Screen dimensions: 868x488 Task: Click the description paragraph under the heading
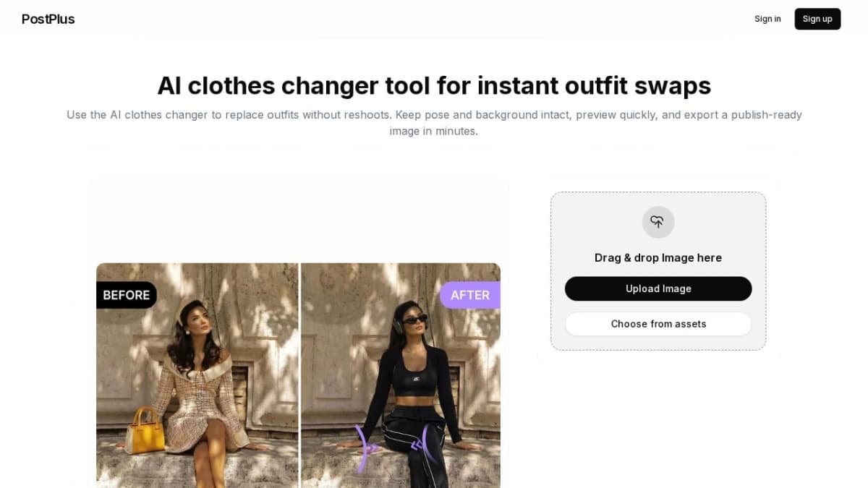[434, 123]
